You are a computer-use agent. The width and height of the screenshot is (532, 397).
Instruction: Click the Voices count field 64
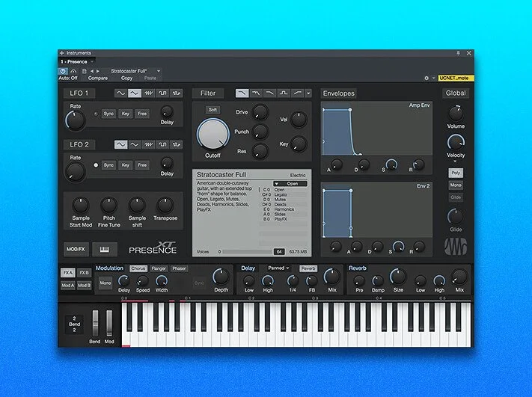279,251
